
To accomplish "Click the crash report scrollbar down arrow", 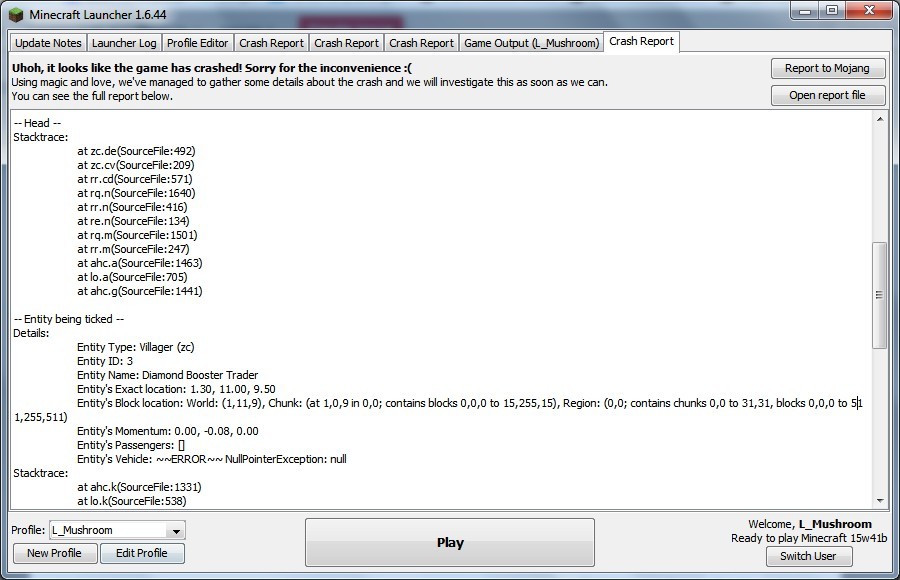I will (x=880, y=501).
